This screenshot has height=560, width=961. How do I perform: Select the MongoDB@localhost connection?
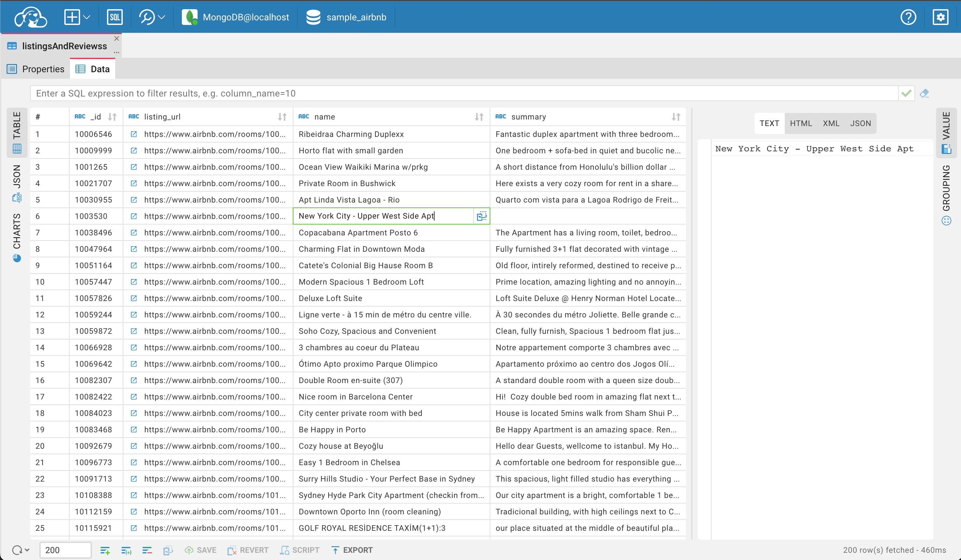coord(235,17)
